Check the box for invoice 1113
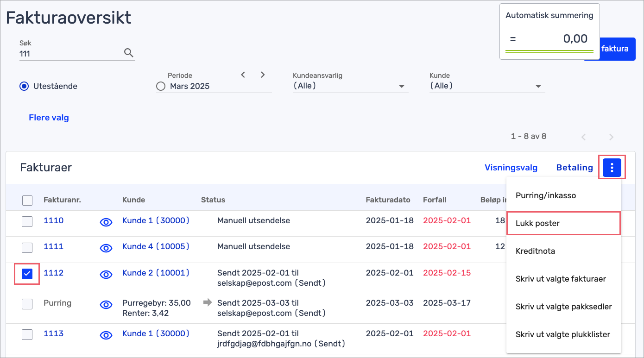This screenshot has width=644, height=358. point(27,334)
